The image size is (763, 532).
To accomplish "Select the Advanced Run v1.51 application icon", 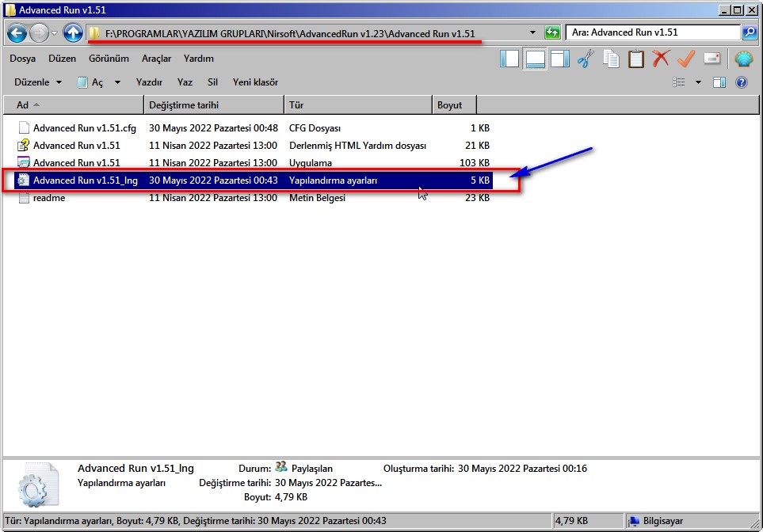I will click(x=23, y=162).
